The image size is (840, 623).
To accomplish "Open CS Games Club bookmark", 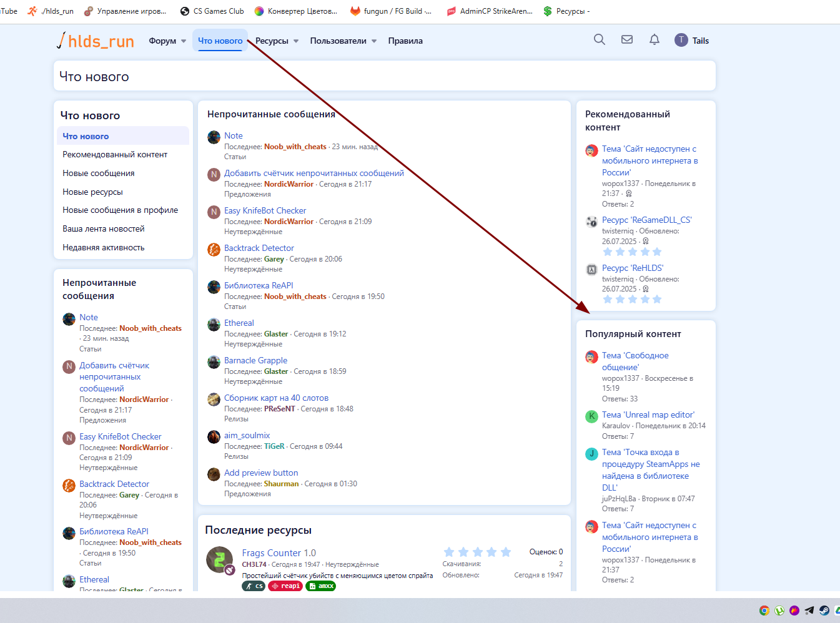I will point(212,11).
